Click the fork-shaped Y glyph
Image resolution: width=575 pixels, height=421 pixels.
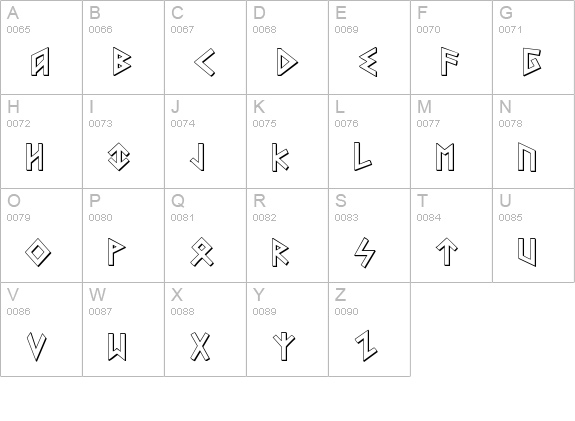tap(284, 347)
